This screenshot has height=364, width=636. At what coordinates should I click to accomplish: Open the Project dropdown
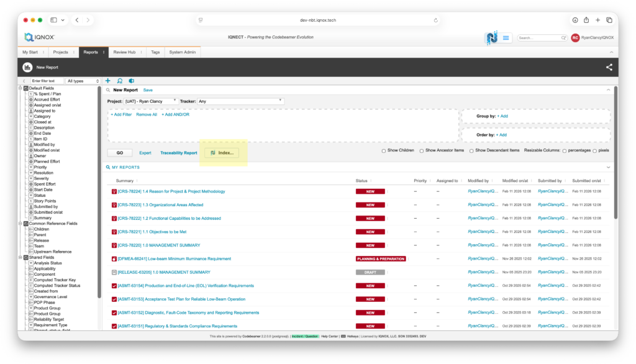[x=150, y=101]
